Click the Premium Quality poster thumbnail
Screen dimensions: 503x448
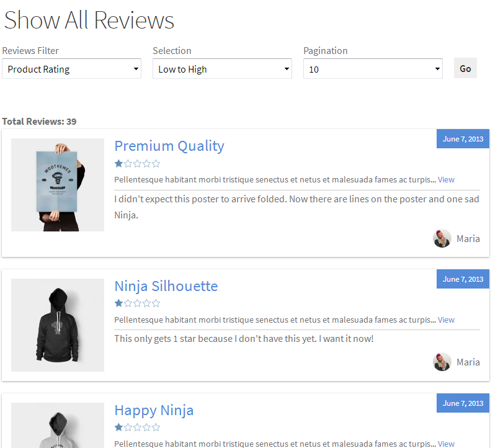click(58, 185)
